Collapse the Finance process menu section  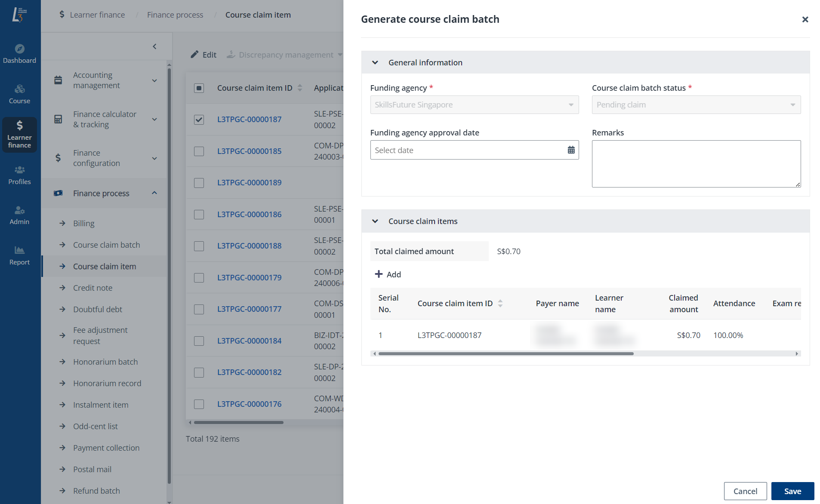coord(154,193)
